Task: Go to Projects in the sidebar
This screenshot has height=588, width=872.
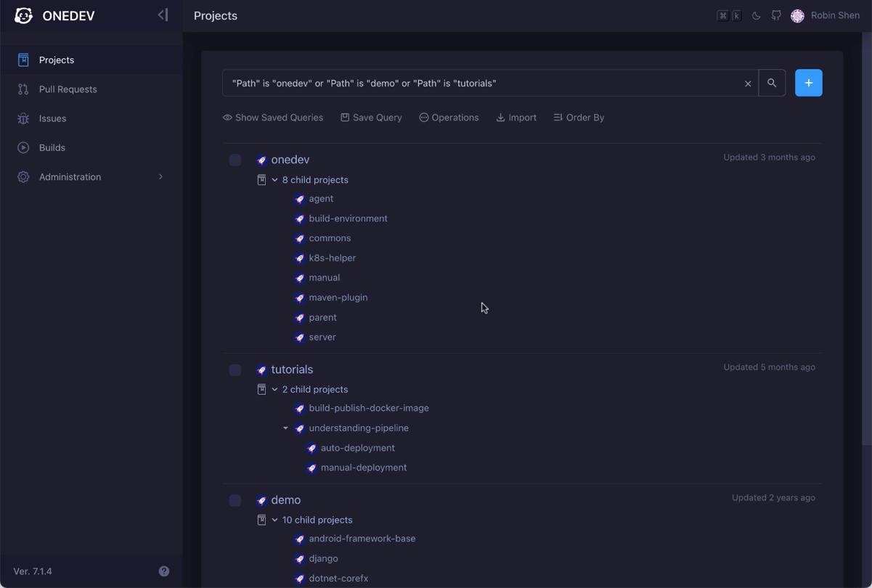Action: pyautogui.click(x=91, y=60)
